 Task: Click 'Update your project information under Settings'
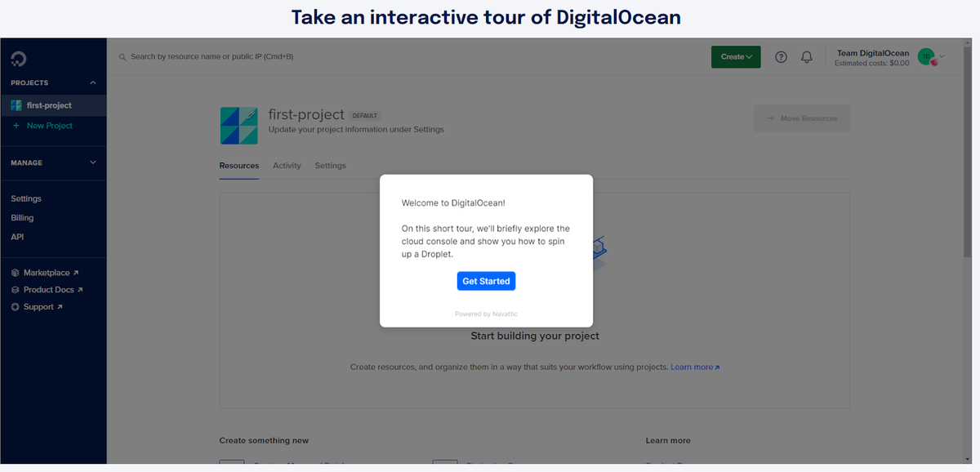[356, 129]
